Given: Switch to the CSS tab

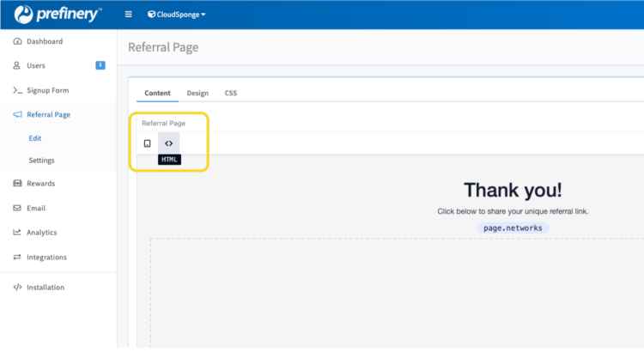Looking at the screenshot, I should (231, 93).
